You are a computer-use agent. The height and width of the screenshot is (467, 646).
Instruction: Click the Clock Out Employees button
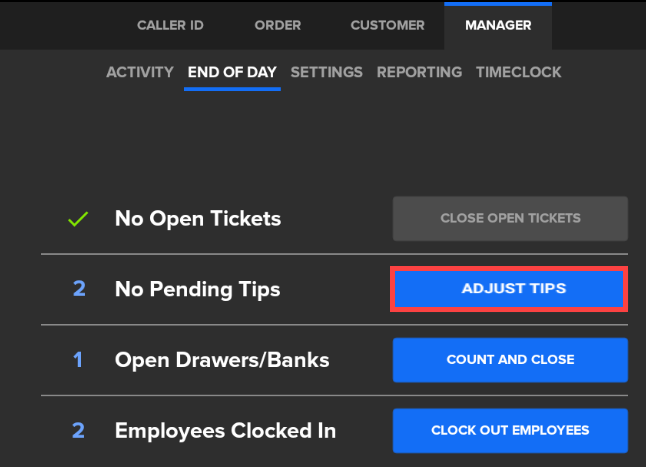(510, 431)
